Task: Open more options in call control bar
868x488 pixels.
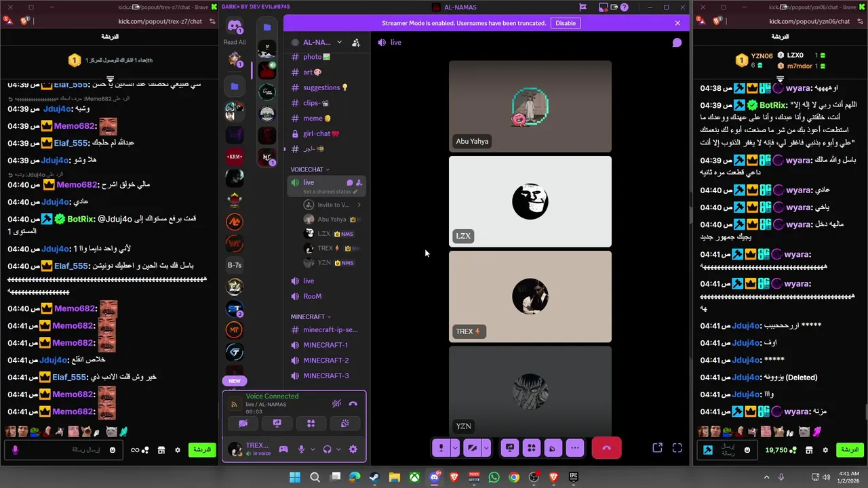Action: tap(575, 448)
